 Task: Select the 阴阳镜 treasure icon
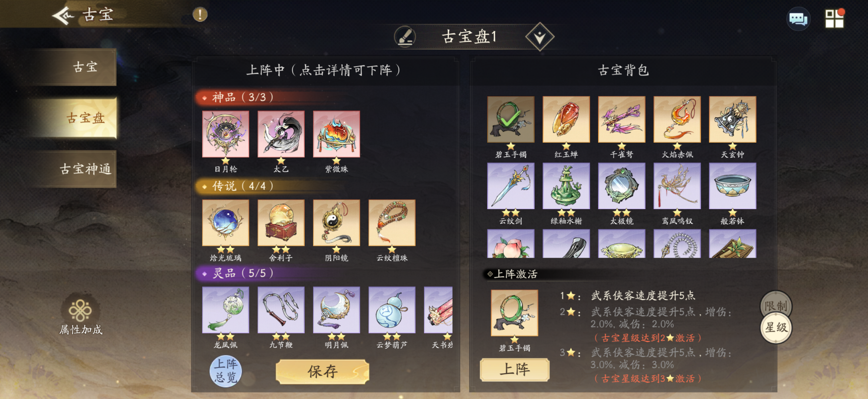pos(336,223)
